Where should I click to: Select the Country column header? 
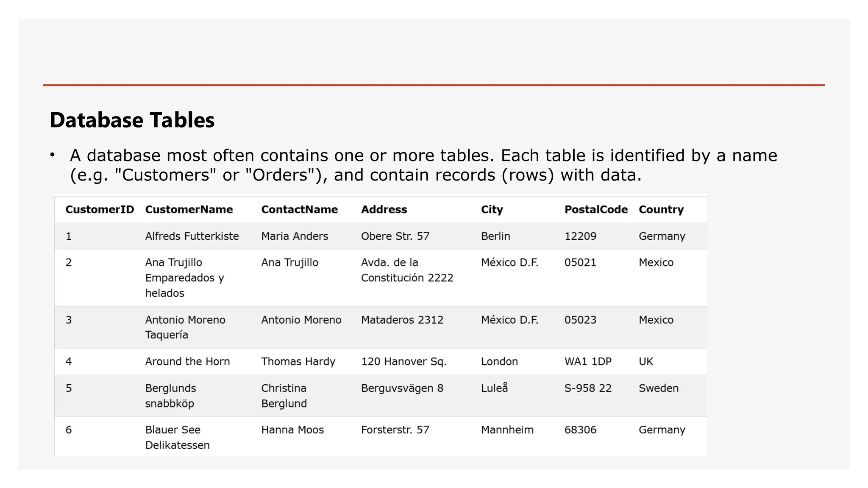(x=661, y=210)
